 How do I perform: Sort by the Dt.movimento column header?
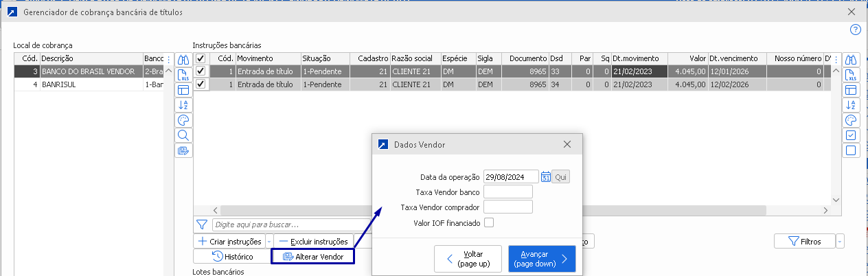click(x=639, y=59)
